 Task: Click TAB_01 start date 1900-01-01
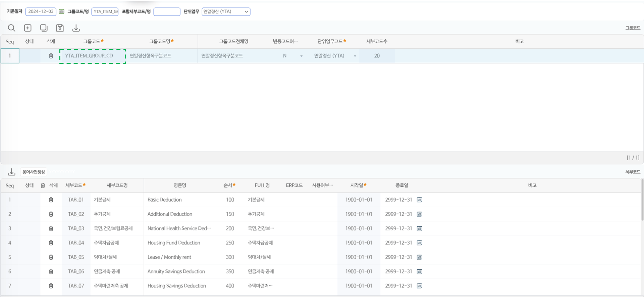coord(359,200)
